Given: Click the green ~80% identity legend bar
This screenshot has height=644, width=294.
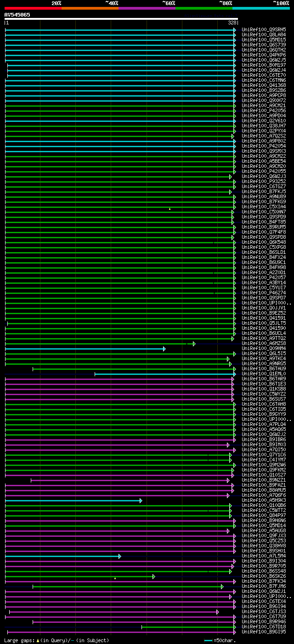Looking at the screenshot, I should tap(204, 8).
